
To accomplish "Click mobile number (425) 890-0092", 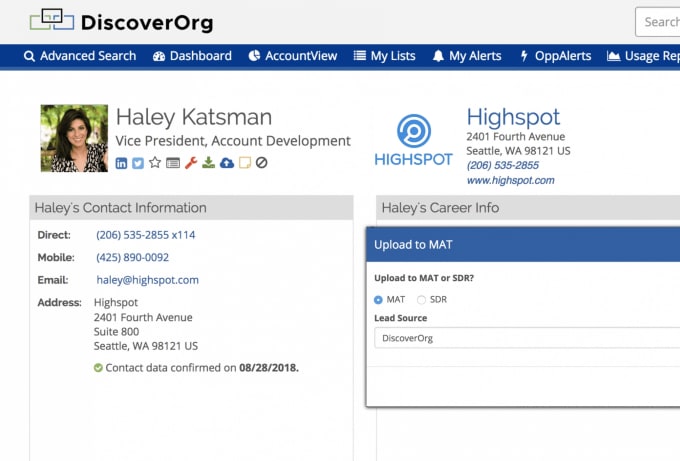I will point(132,257).
